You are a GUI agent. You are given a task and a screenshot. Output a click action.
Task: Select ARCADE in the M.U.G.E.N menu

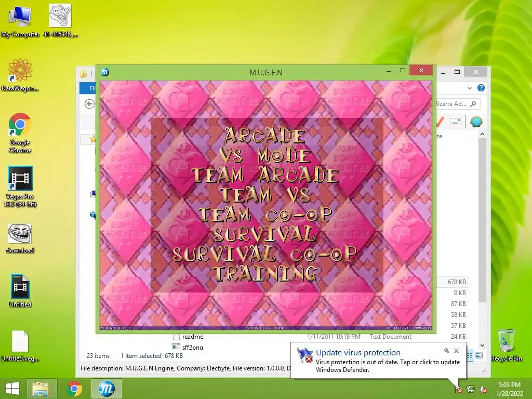(x=264, y=136)
